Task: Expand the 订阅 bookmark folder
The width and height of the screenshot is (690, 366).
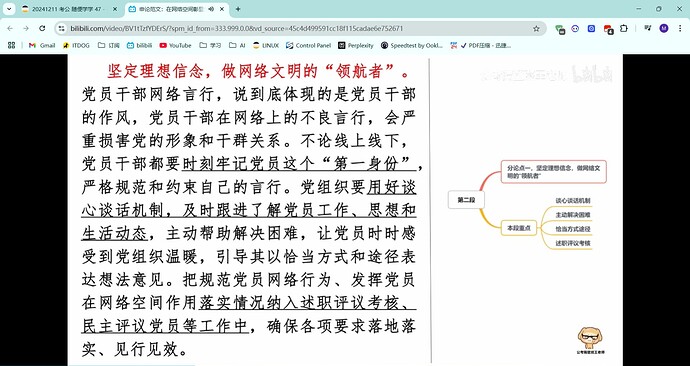Action: [109, 45]
